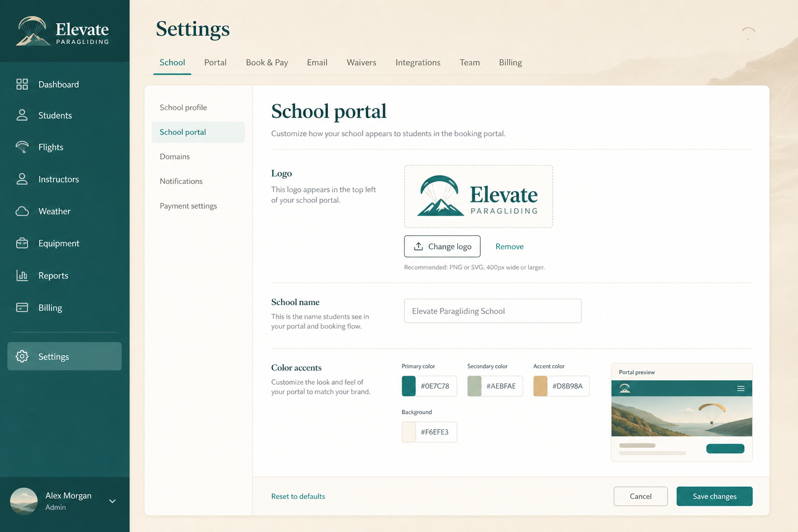
Task: Open the Primary color teal swatch
Action: [409, 386]
